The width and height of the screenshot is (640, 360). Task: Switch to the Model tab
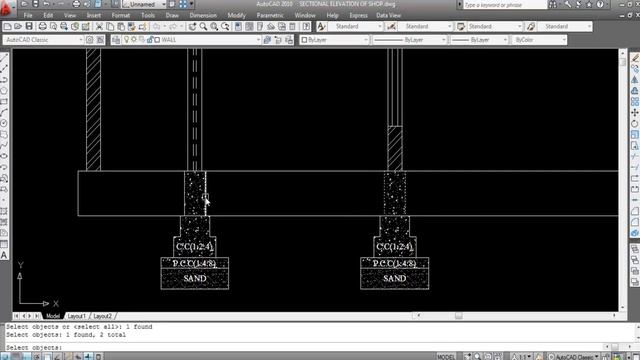click(x=53, y=316)
